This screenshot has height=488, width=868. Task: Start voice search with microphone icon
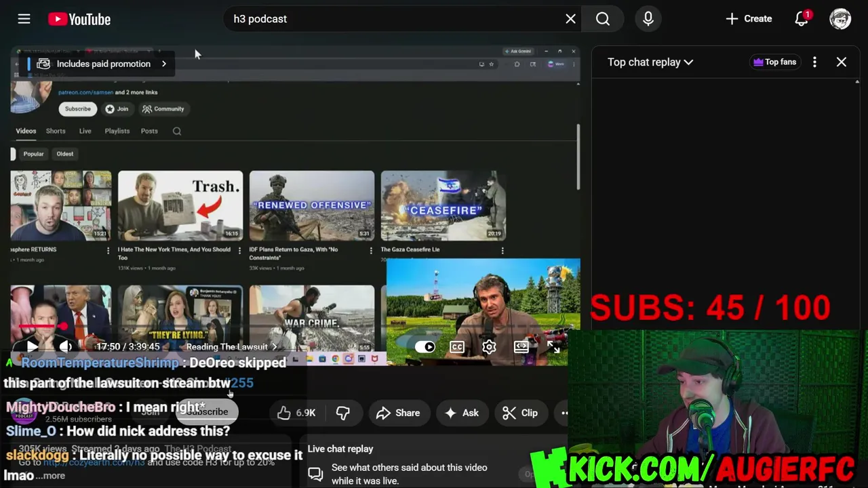pos(648,19)
